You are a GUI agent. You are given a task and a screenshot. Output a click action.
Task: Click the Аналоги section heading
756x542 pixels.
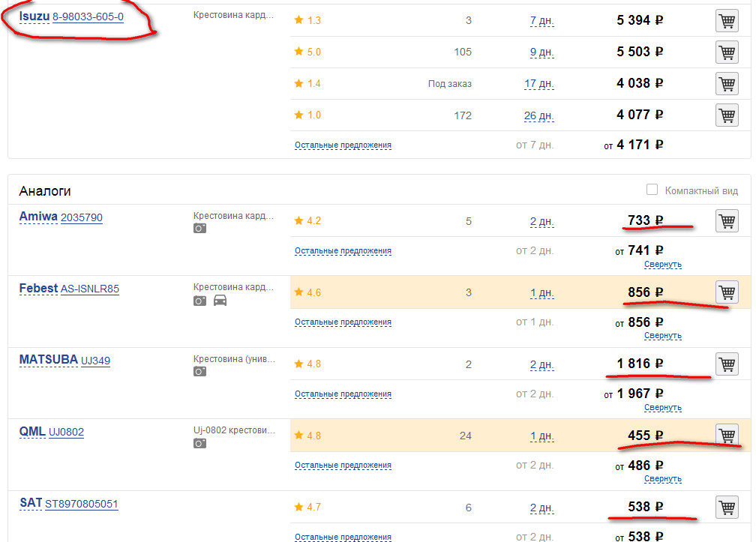[45, 191]
